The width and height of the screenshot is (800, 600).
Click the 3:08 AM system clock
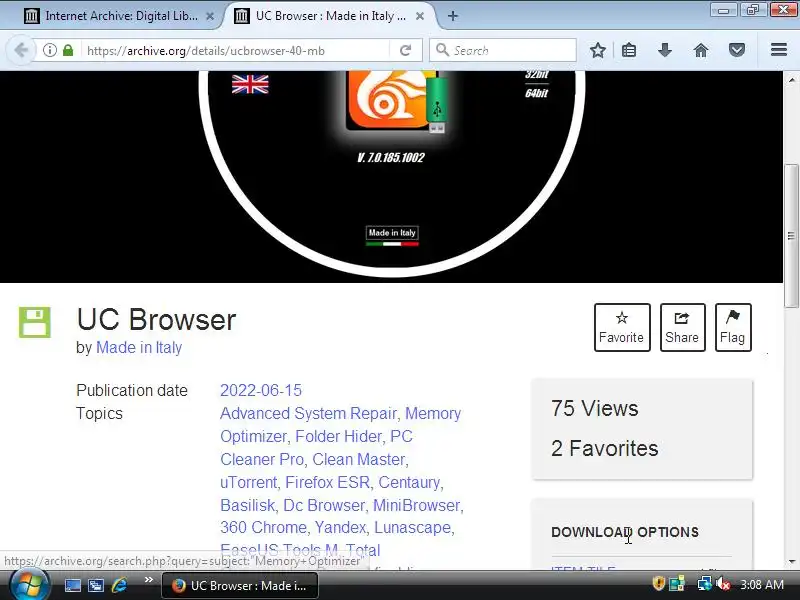pos(762,585)
